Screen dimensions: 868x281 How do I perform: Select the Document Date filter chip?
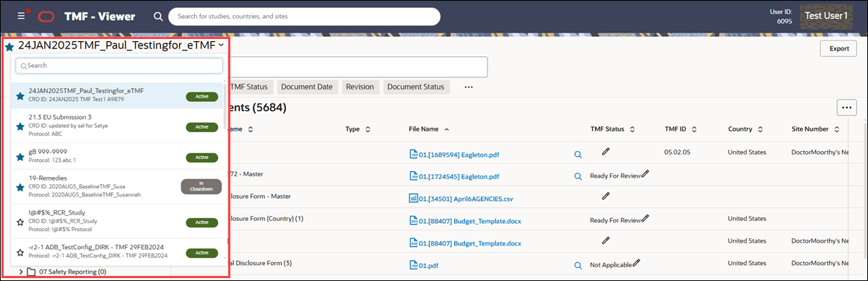tap(307, 87)
